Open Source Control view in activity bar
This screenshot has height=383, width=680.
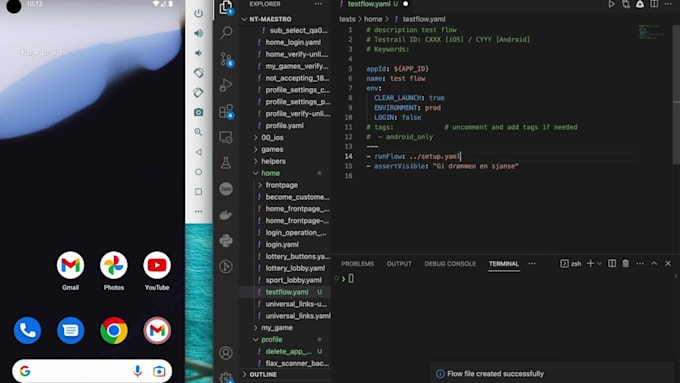point(226,59)
